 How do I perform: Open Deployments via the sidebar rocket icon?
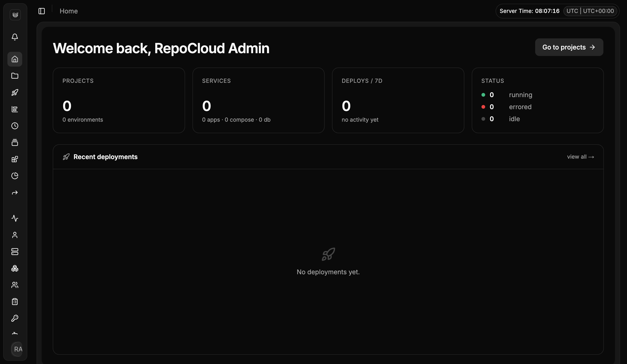[x=15, y=93]
